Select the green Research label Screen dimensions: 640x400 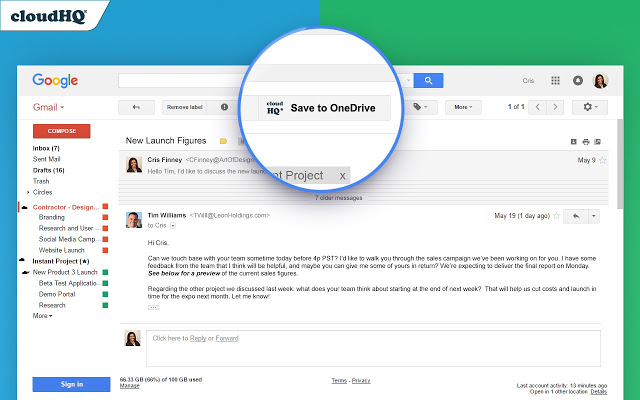(52, 305)
